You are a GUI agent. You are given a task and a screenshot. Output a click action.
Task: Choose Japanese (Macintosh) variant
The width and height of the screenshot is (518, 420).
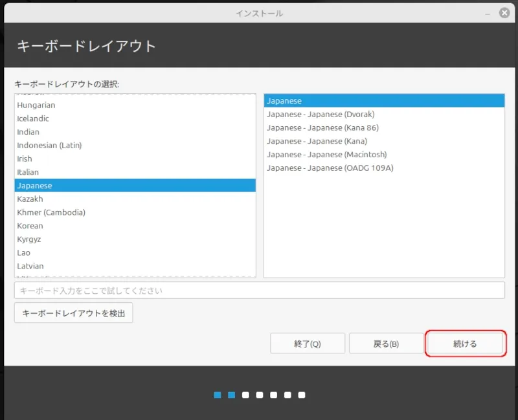pos(326,155)
